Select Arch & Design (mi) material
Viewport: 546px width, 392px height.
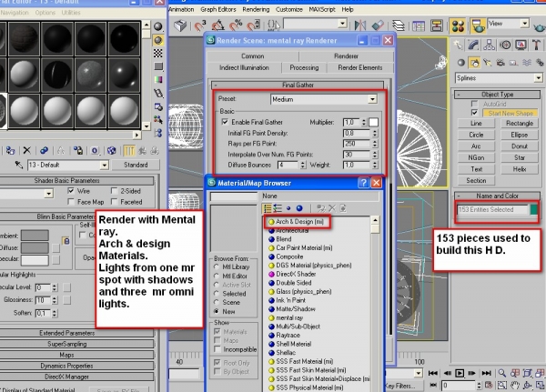[299, 221]
